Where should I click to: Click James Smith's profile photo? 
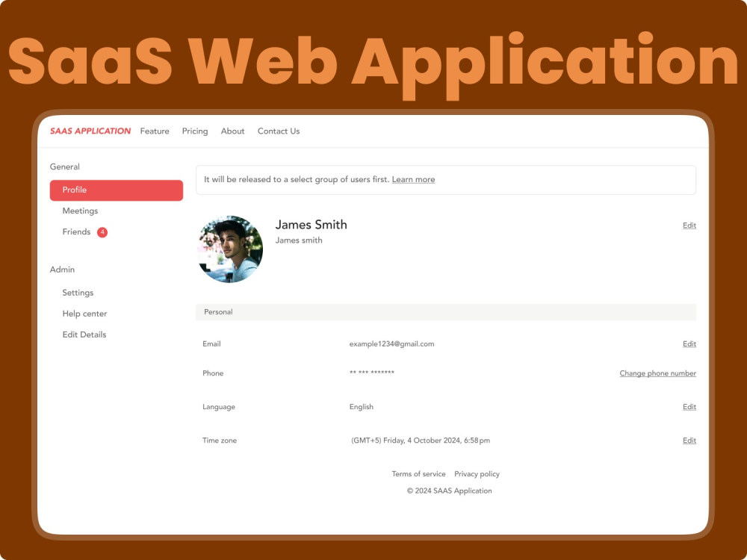[x=231, y=249]
